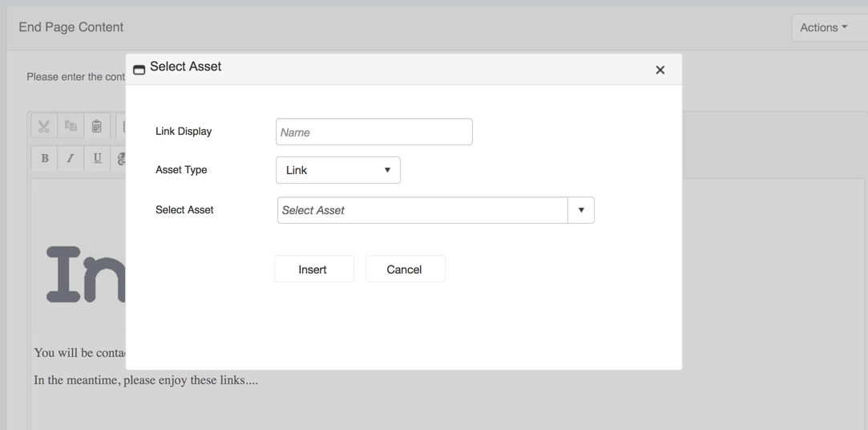The height and width of the screenshot is (430, 868).
Task: Toggle Bold formatting in the editor
Action: [x=44, y=159]
